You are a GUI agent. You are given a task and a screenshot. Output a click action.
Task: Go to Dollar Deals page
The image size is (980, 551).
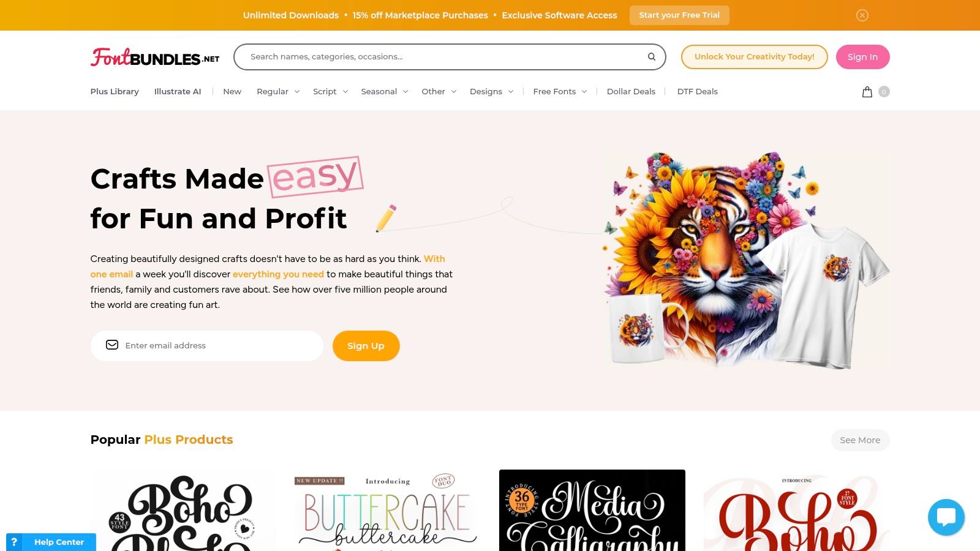[x=631, y=92]
